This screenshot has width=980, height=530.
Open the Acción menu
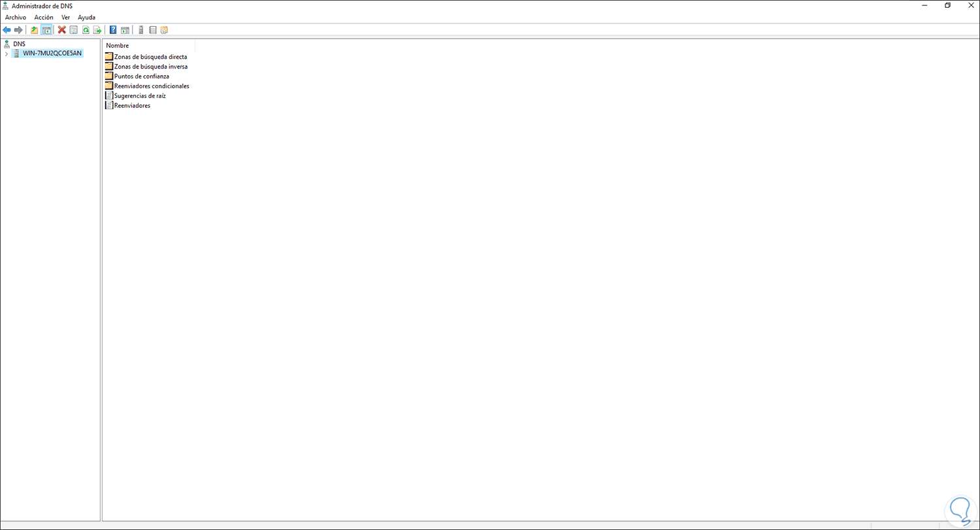click(44, 17)
